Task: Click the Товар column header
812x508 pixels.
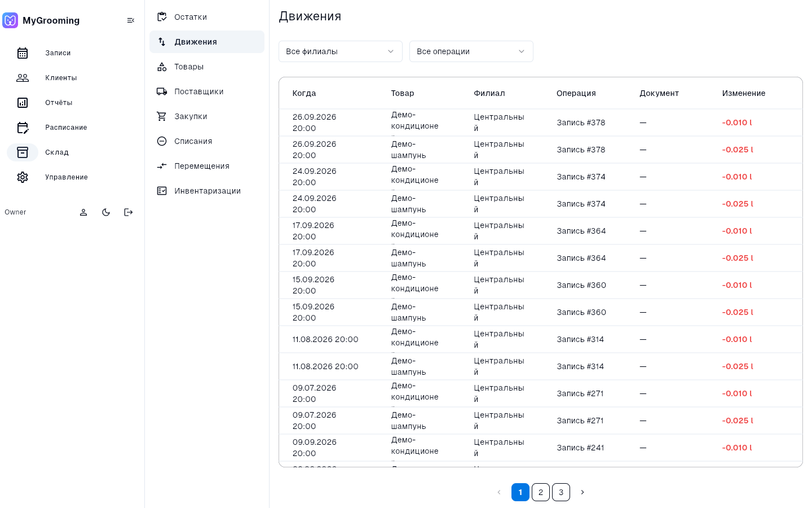Action: [x=403, y=93]
